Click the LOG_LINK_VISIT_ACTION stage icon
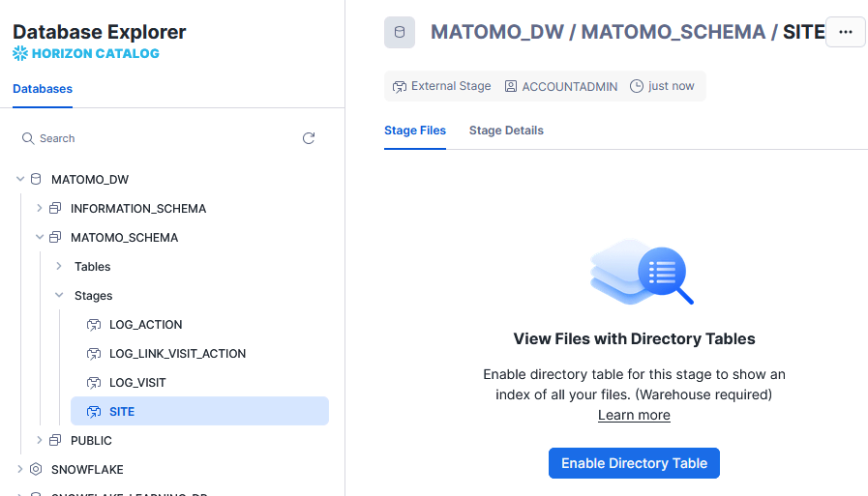 (x=94, y=354)
